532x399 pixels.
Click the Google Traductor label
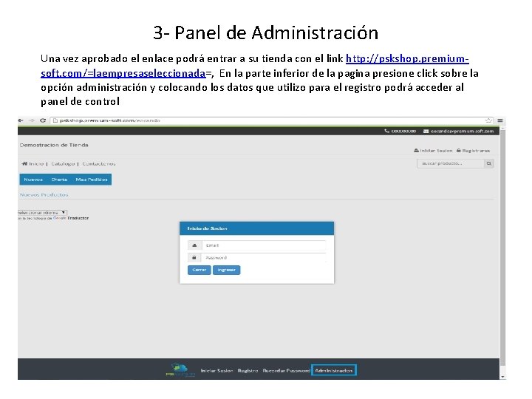[71, 218]
